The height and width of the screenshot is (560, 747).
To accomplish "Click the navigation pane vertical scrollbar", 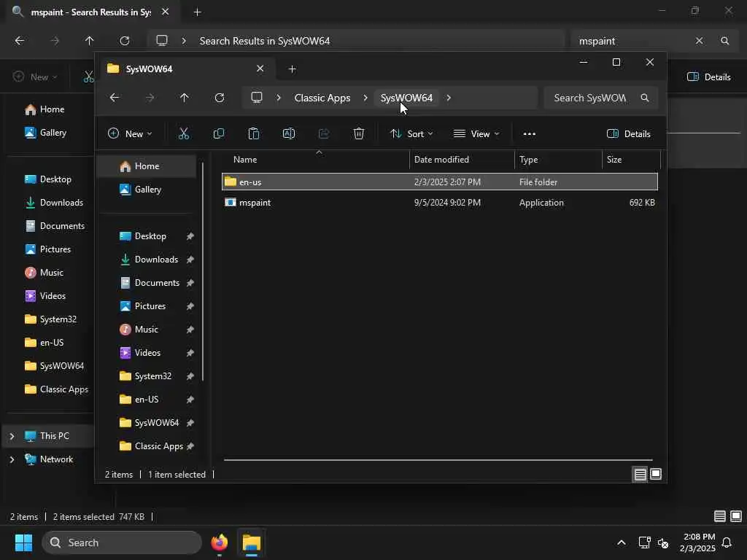I will (203, 271).
